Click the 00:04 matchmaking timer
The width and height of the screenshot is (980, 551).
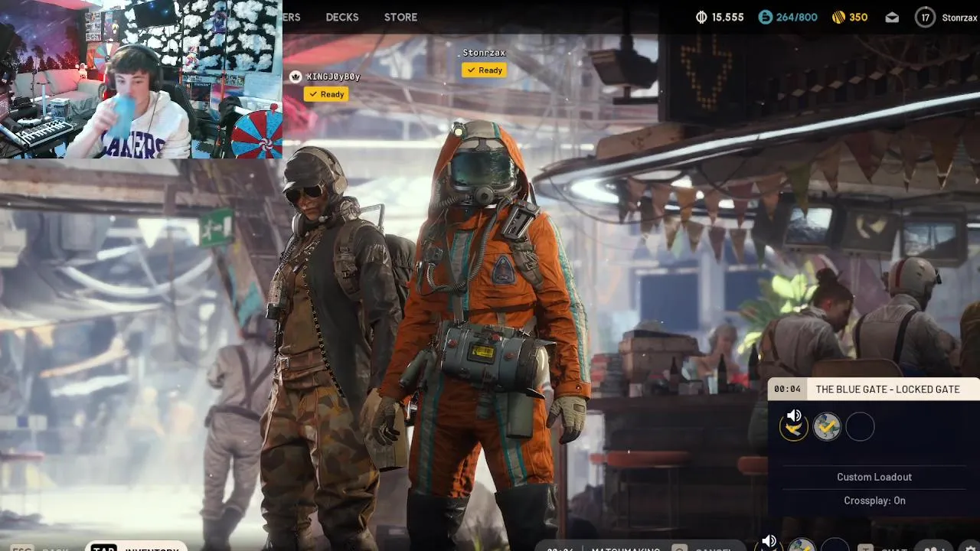[x=787, y=389]
